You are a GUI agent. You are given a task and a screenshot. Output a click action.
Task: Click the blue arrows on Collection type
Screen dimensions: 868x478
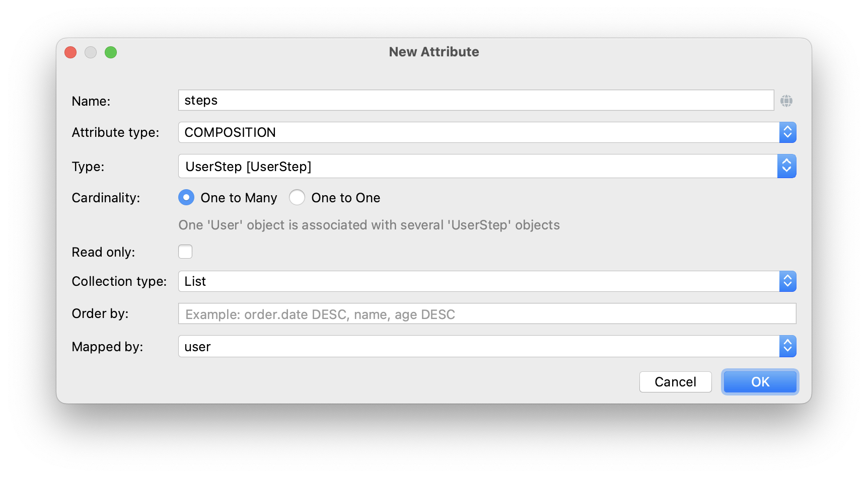[x=787, y=281]
